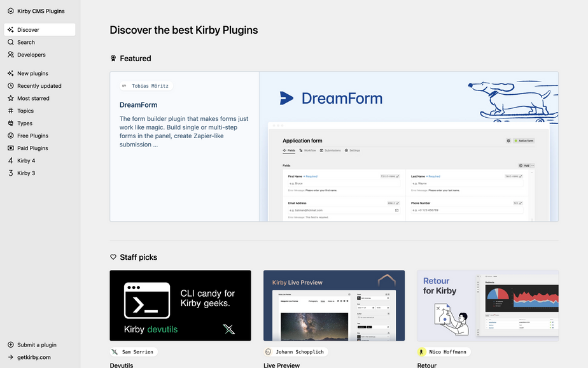Filter by Kirby 3 plugins
Image resolution: width=588 pixels, height=368 pixels.
25,173
